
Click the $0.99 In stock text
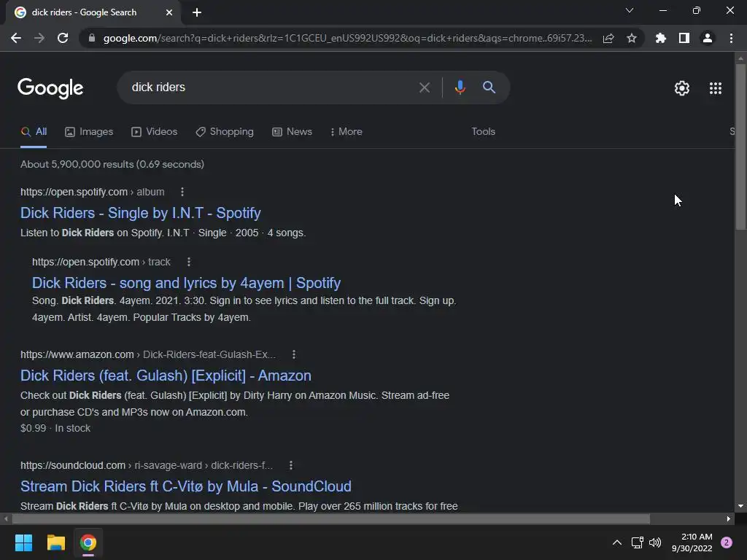pyautogui.click(x=55, y=428)
